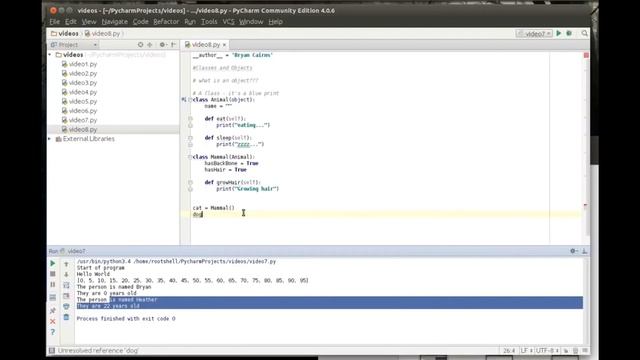Open Run panel gear settings

[573, 251]
